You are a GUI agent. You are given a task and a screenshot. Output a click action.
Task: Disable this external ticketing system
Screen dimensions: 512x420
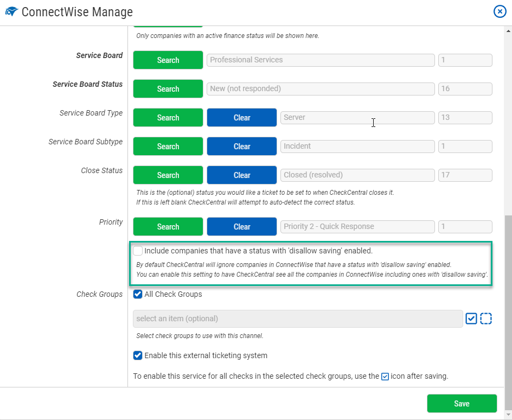click(138, 355)
